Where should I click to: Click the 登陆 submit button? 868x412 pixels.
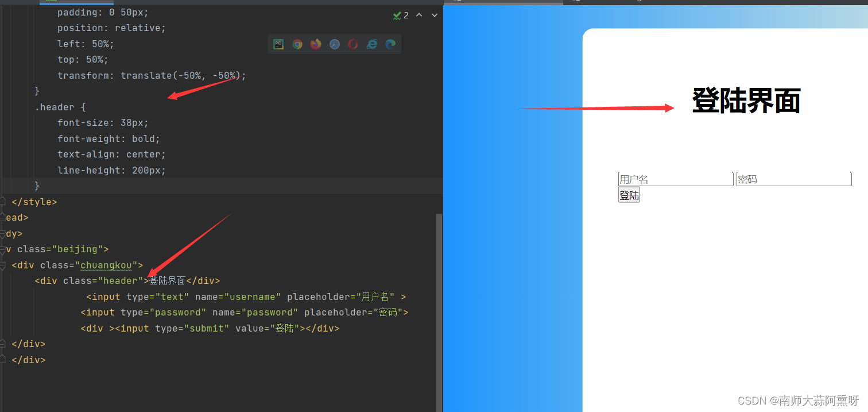[x=629, y=195]
